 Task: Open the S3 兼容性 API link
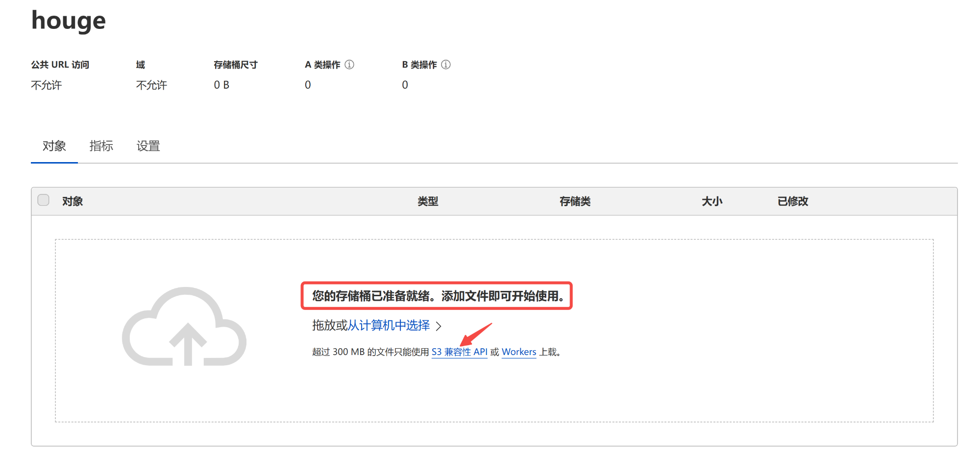click(460, 352)
